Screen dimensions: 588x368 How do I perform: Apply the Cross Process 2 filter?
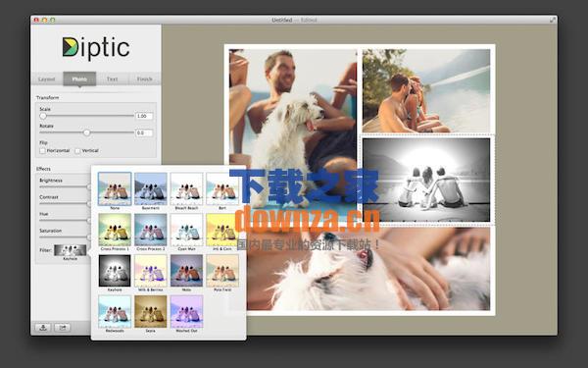(x=151, y=230)
